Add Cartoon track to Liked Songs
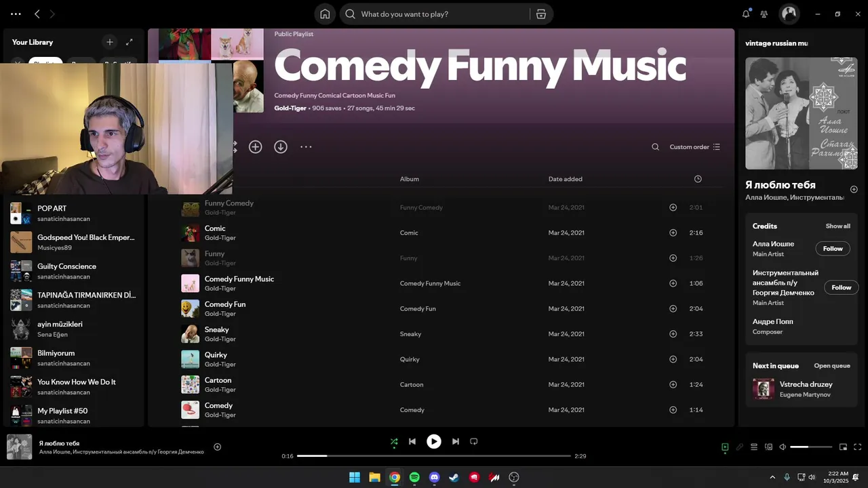Screen dimensions: 868x488 point(673,384)
